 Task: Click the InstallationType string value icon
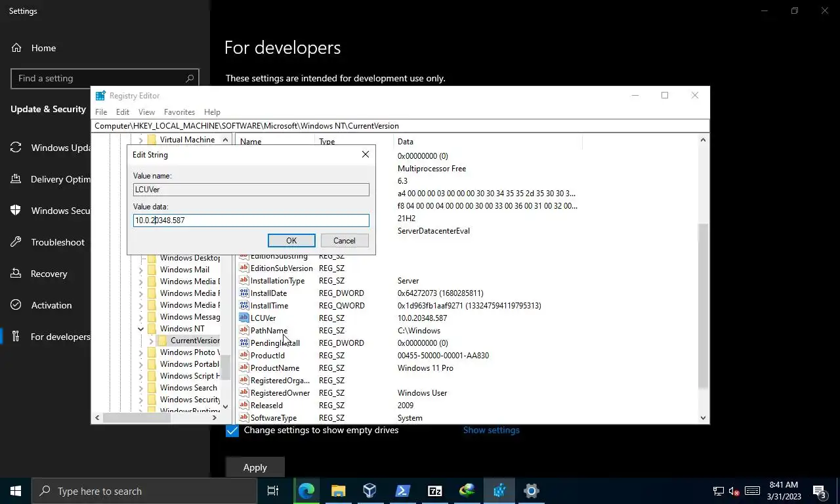[x=244, y=281]
